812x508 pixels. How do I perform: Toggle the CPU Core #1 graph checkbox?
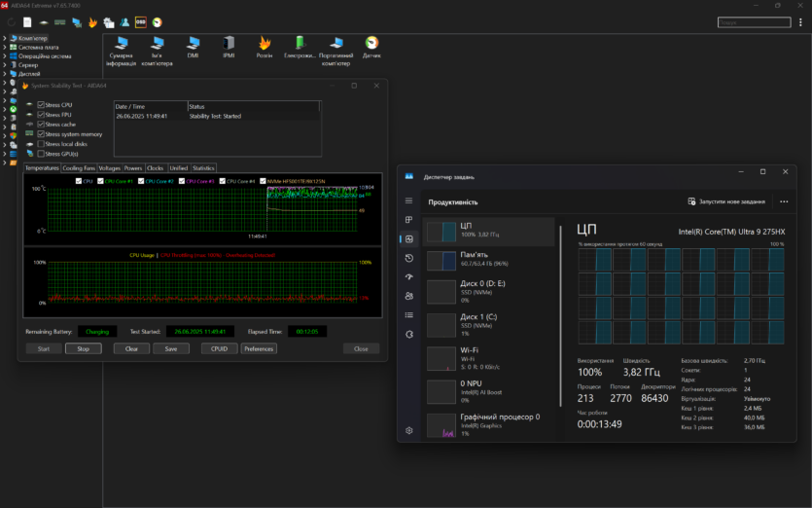pos(100,181)
